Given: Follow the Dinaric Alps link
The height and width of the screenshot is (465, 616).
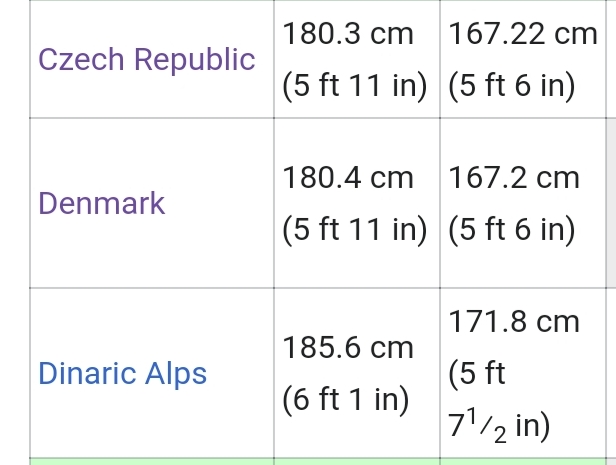Looking at the screenshot, I should pos(122,374).
